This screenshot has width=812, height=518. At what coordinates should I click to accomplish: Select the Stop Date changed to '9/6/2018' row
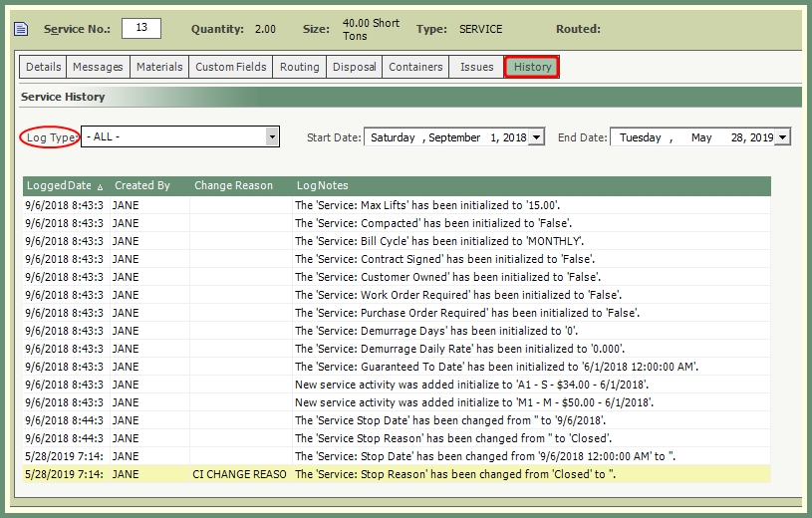(397, 420)
